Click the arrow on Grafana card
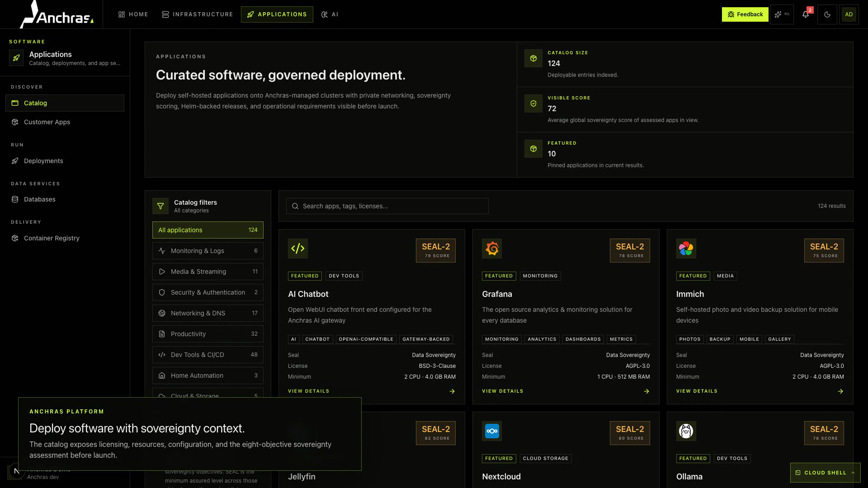 tap(646, 391)
